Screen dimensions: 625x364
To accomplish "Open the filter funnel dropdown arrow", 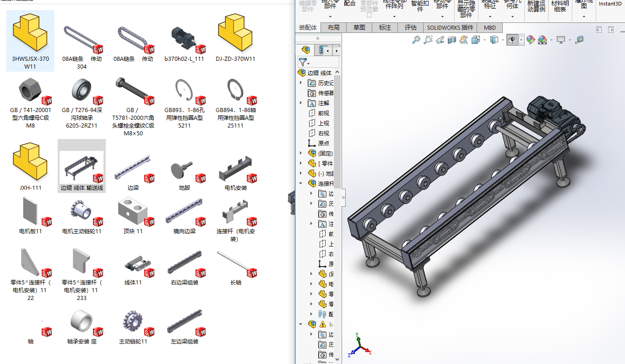I will click(308, 63).
